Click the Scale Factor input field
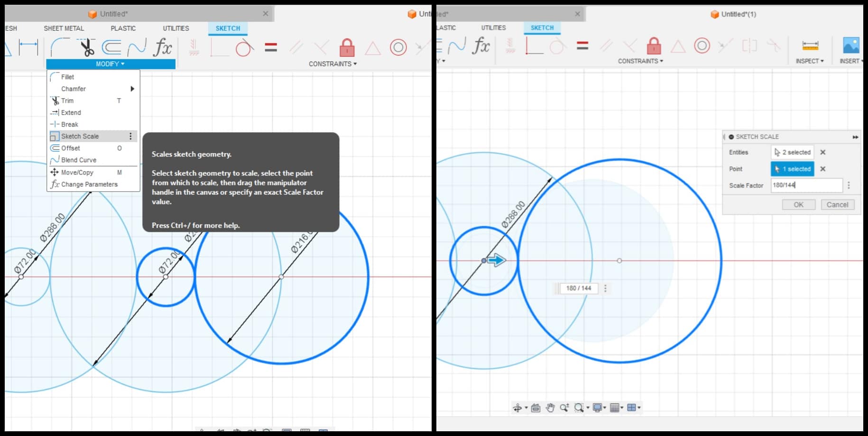This screenshot has width=868, height=436. [x=806, y=185]
